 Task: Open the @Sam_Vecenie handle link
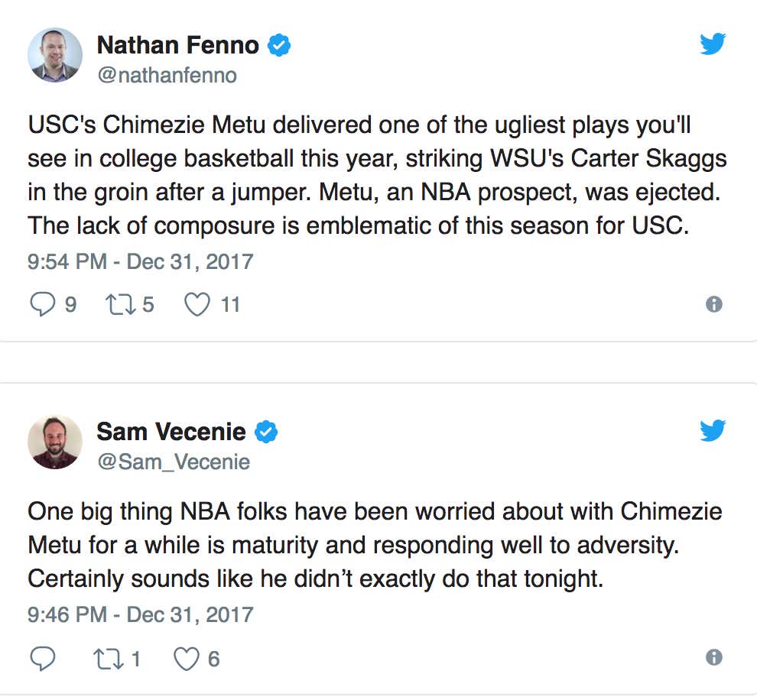[x=173, y=462]
